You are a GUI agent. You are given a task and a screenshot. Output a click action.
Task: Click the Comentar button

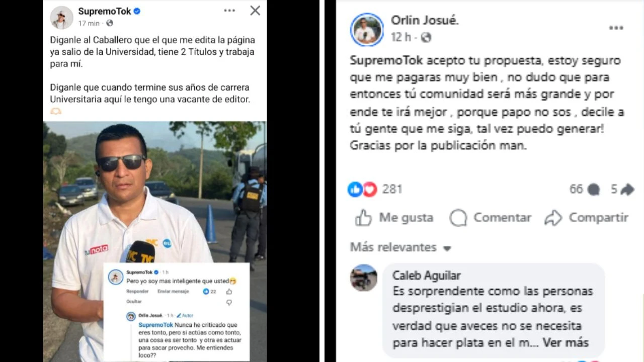(490, 217)
